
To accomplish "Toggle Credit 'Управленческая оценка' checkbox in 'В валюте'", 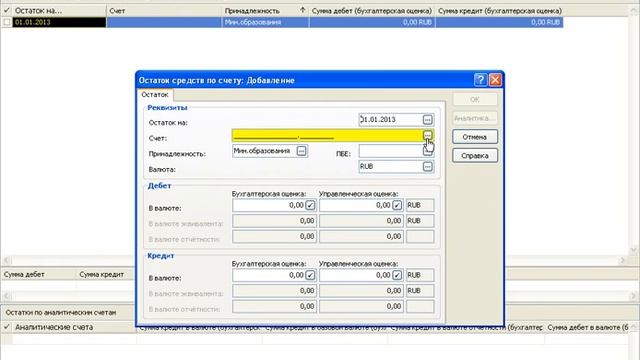I will (x=397, y=276).
